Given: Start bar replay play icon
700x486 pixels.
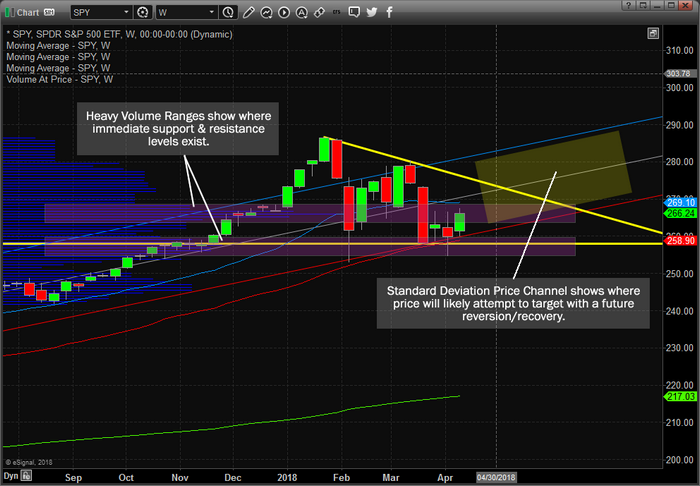Looking at the screenshot, I should 284,12.
